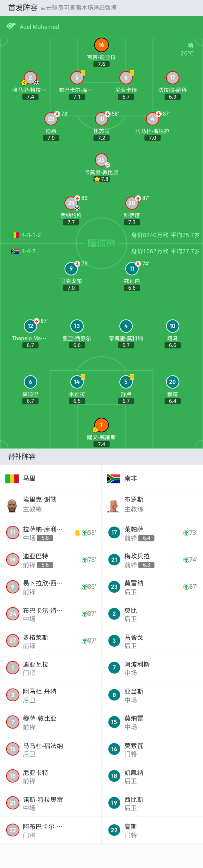Click the Mali flag beside 4-3-1-2

click(x=15, y=235)
